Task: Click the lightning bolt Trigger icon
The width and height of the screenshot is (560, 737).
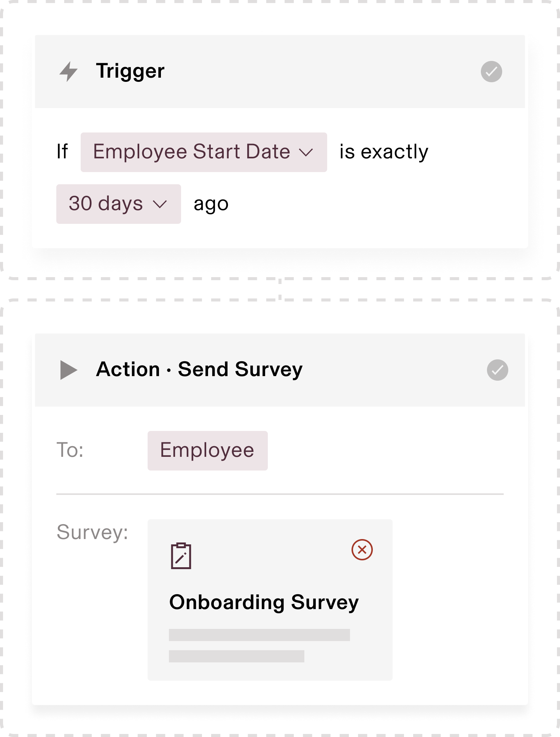Action: click(68, 71)
